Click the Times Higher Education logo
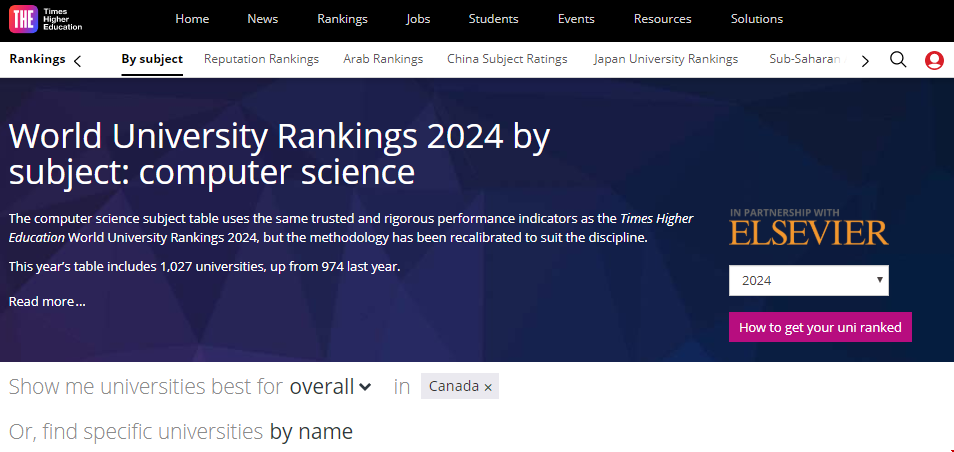This screenshot has height=452, width=954. (47, 19)
